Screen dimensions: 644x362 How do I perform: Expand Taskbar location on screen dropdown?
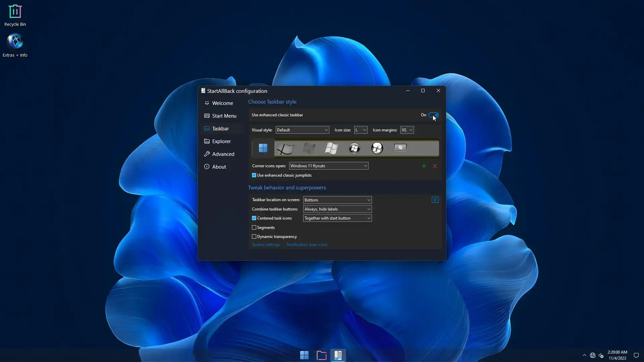[x=337, y=200]
